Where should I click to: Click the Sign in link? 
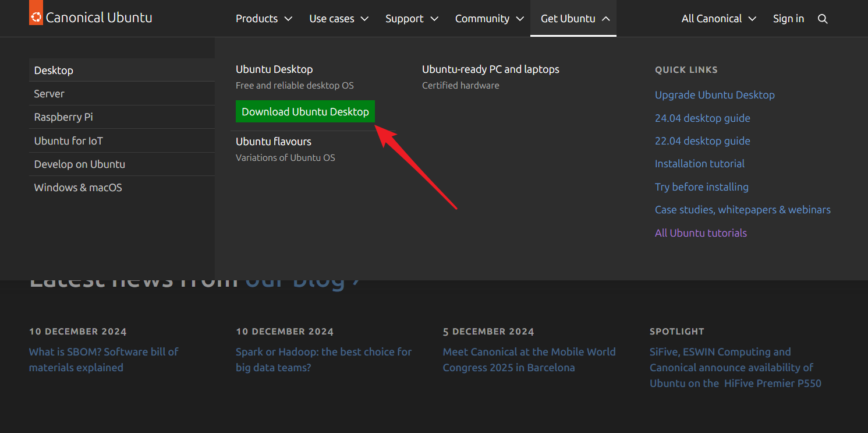(788, 19)
